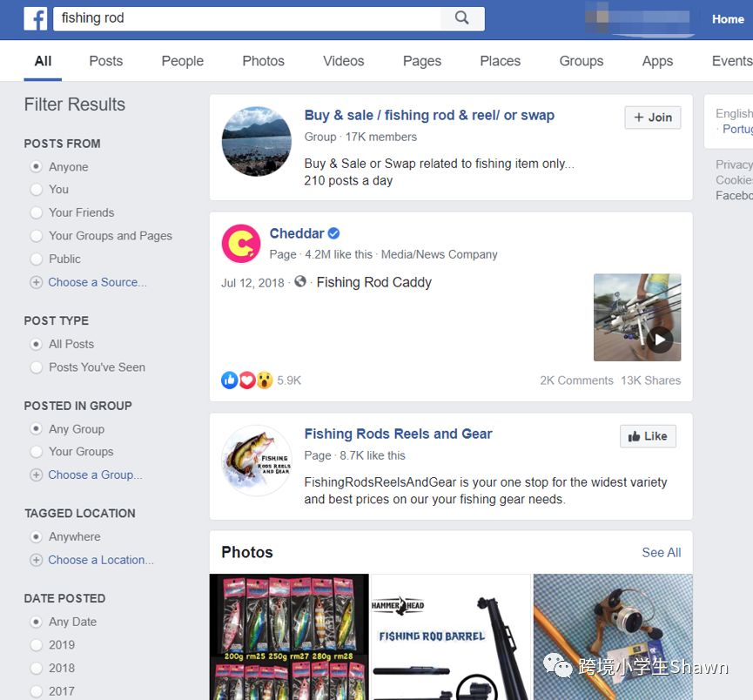Open the Hammerhead Fishing Rod Barrel photo

[451, 637]
